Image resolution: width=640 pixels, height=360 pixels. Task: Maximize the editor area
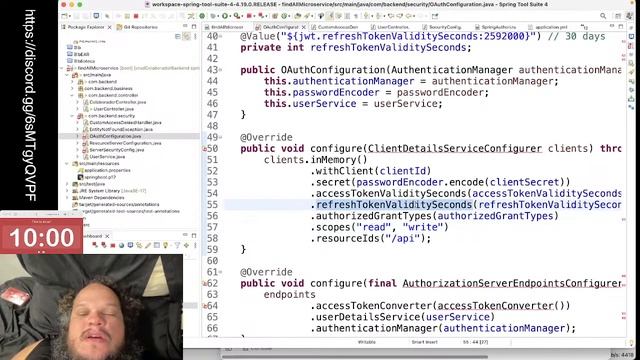[621, 27]
